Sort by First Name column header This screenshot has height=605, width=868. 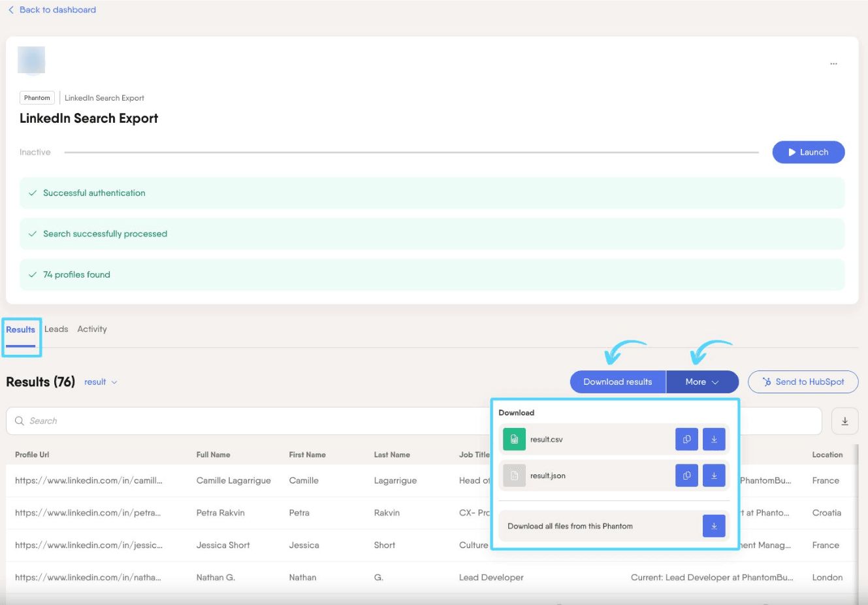click(x=307, y=455)
